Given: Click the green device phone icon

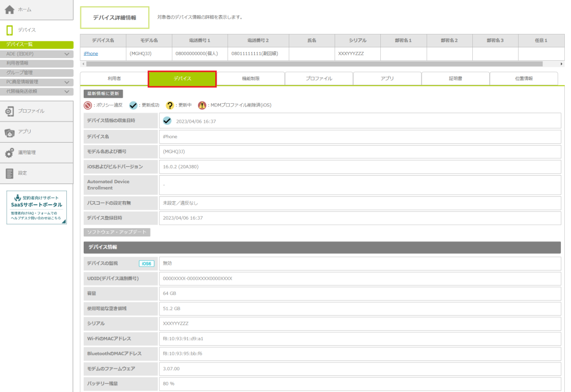Looking at the screenshot, I should click(9, 30).
